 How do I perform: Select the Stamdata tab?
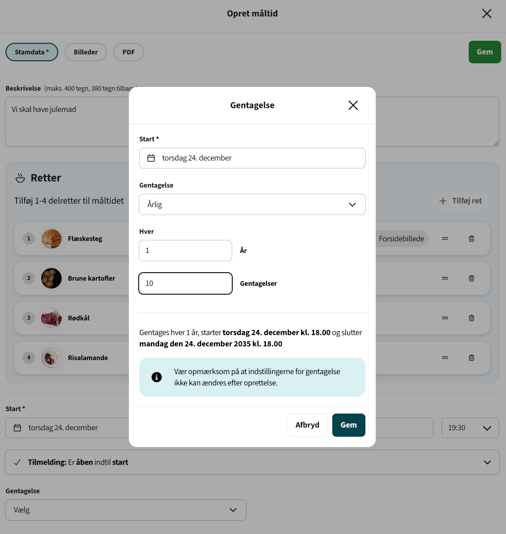[32, 52]
